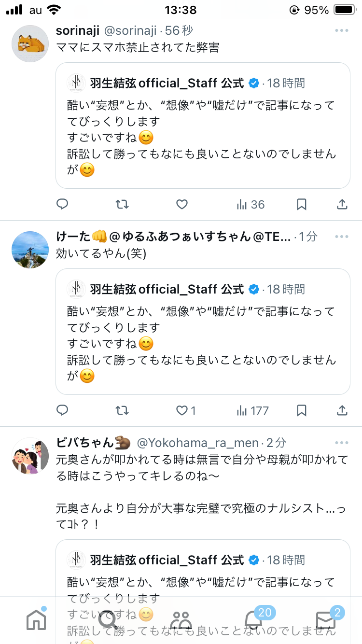The image size is (362, 644).
Task: Open the Communities tab
Action: click(181, 620)
